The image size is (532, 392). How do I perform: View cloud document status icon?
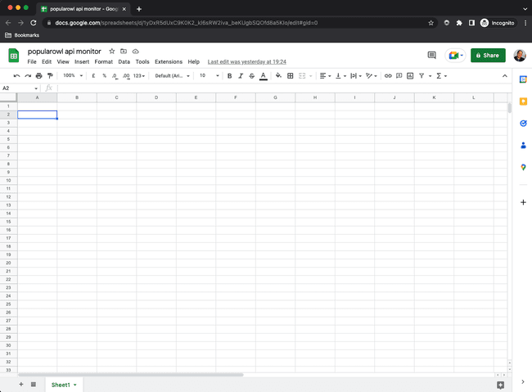135,52
